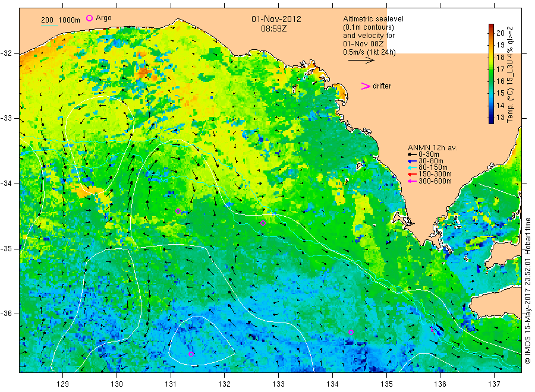
Task: Click Argo float marker near 131.4°E, 36.6°S
Action: [x=191, y=354]
